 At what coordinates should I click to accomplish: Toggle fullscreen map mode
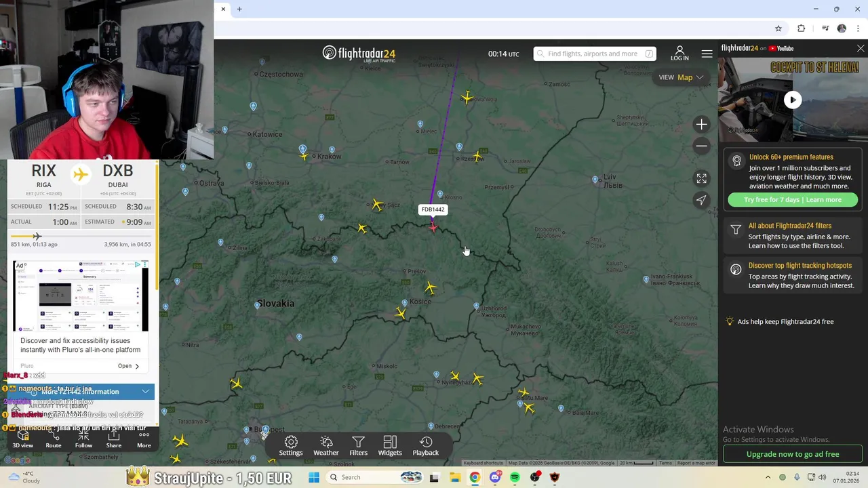click(x=701, y=178)
